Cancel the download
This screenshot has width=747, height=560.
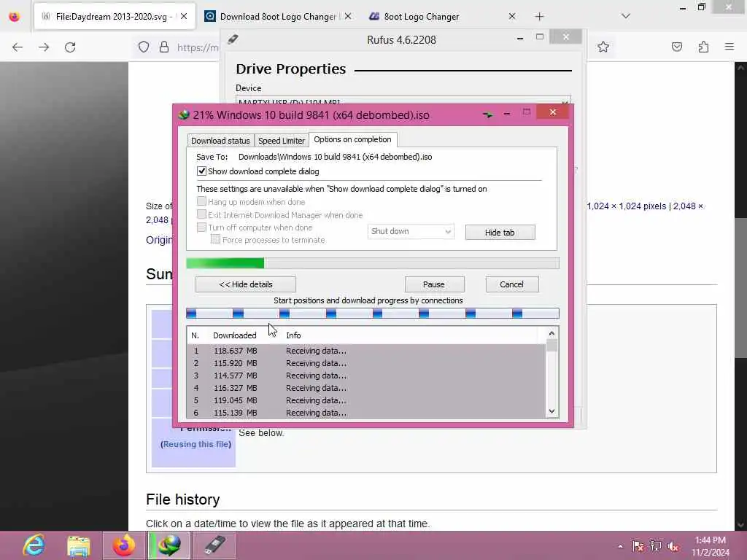click(x=512, y=284)
